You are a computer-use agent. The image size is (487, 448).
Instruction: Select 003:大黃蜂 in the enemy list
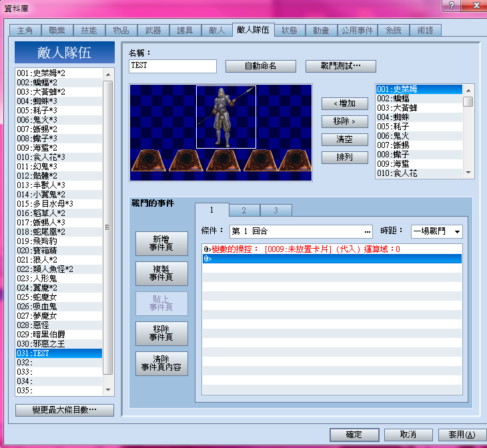click(x=419, y=108)
